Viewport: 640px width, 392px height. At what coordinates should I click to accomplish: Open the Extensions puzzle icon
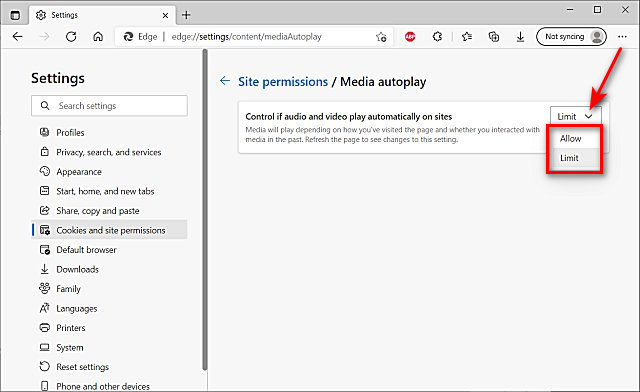point(437,37)
